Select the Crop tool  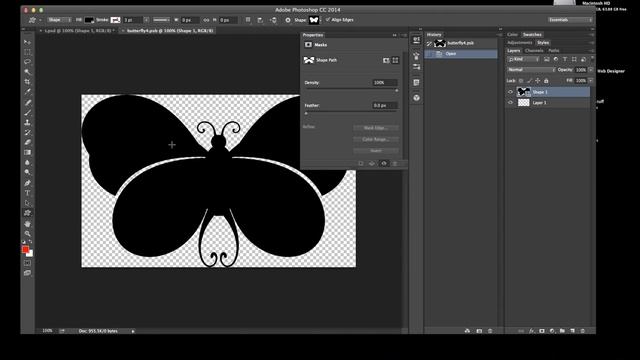pyautogui.click(x=27, y=82)
